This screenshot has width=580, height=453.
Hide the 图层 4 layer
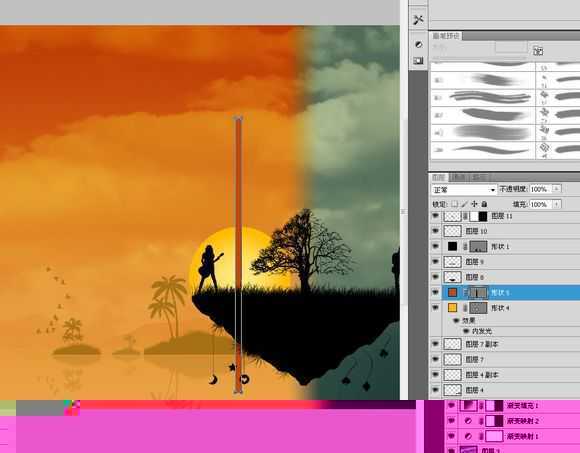pyautogui.click(x=436, y=390)
